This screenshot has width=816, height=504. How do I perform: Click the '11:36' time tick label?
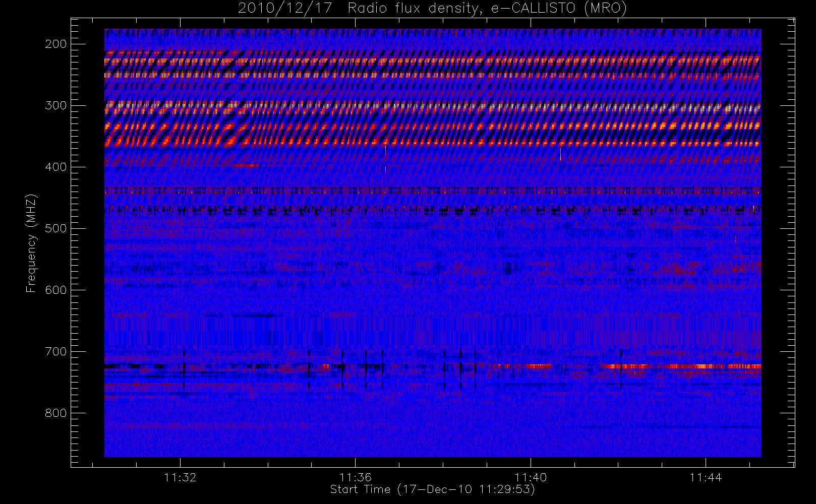tap(355, 477)
